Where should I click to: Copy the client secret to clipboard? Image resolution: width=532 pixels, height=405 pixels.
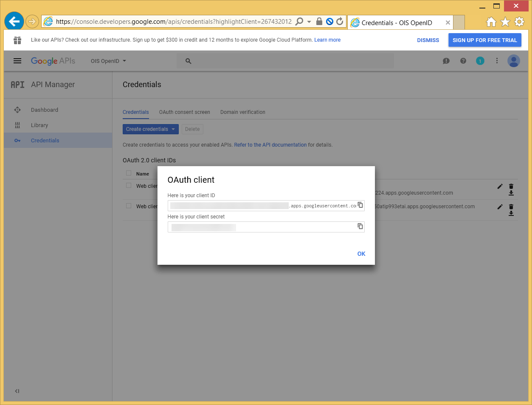coord(360,226)
